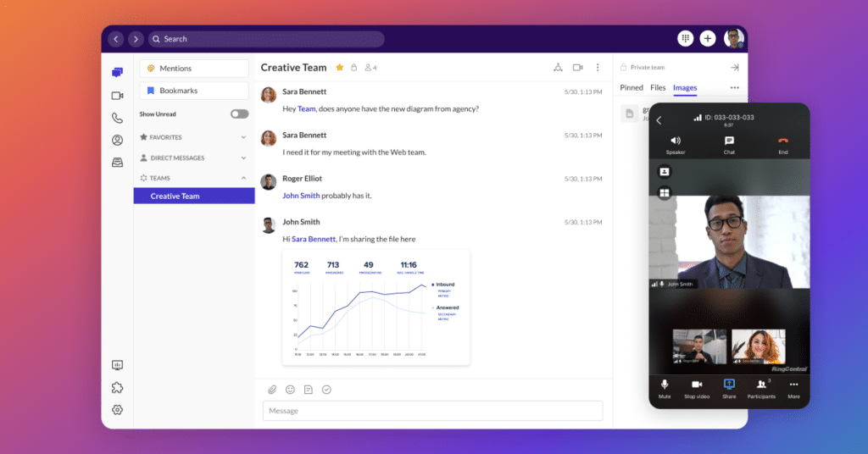This screenshot has width=868, height=454.
Task: Click the attach file paperclip icon
Action: click(272, 390)
